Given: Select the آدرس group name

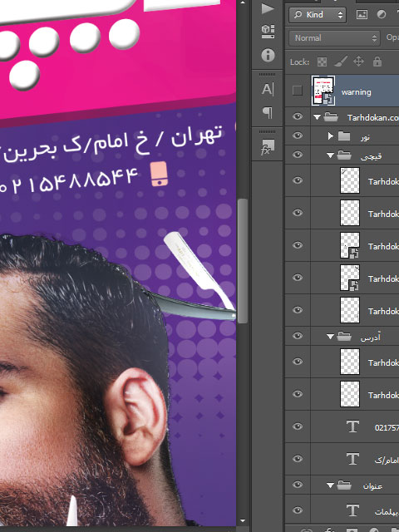Looking at the screenshot, I should (x=371, y=337).
